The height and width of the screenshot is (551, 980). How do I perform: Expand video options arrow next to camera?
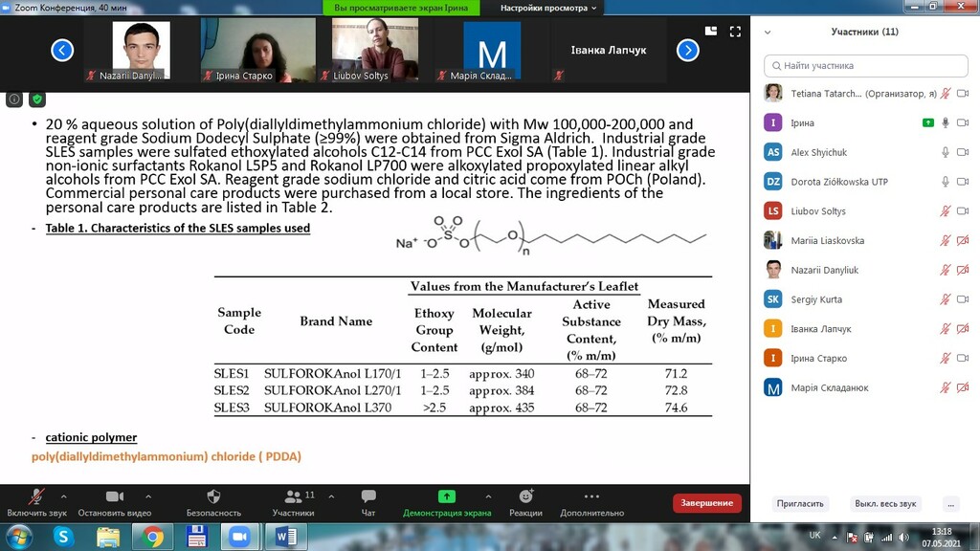(x=148, y=496)
